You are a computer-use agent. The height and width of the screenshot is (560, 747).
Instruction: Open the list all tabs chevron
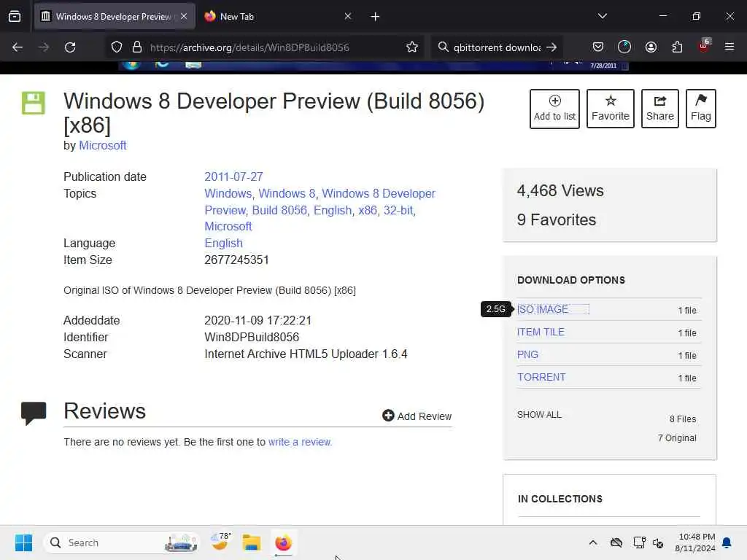(x=602, y=17)
